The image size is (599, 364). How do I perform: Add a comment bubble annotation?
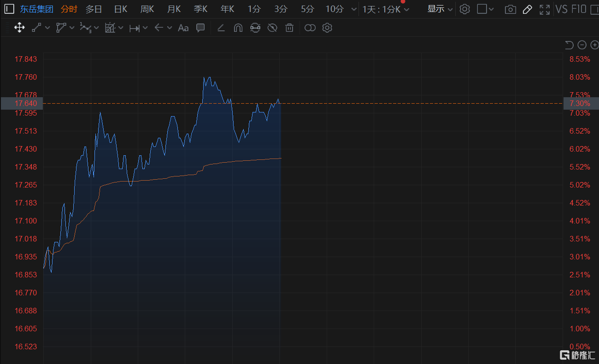click(x=200, y=28)
